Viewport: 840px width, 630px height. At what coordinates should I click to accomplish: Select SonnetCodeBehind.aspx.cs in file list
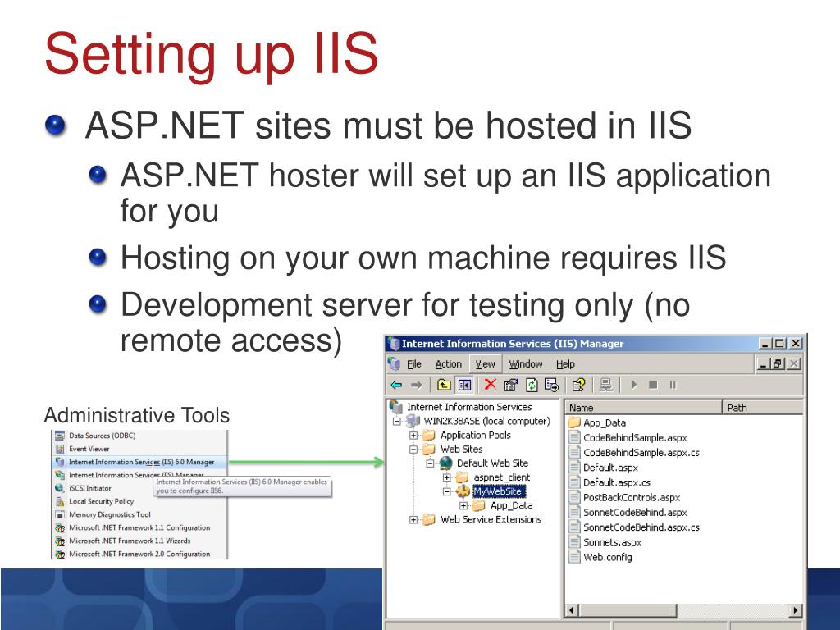641,527
